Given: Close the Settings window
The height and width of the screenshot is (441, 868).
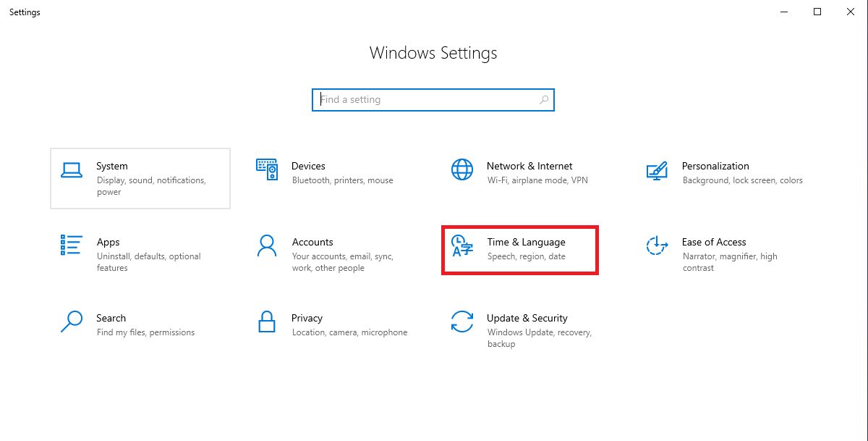Looking at the screenshot, I should (851, 12).
